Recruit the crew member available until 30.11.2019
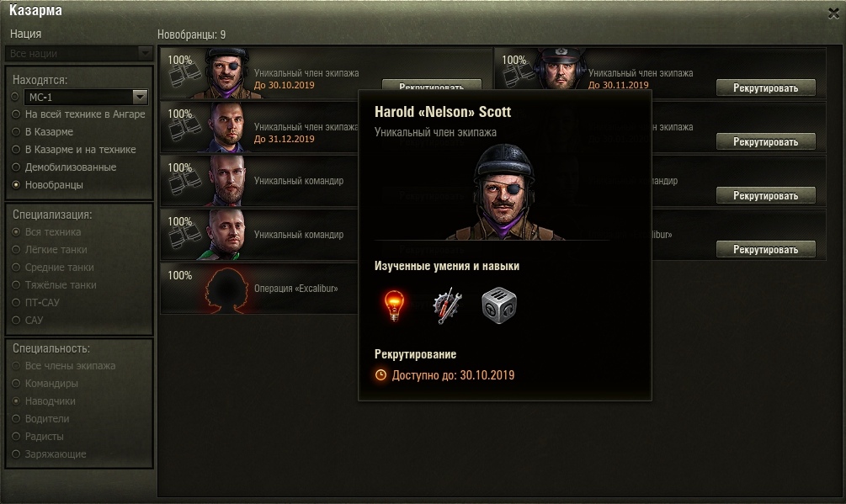Screen dimensions: 846x504 coord(765,88)
